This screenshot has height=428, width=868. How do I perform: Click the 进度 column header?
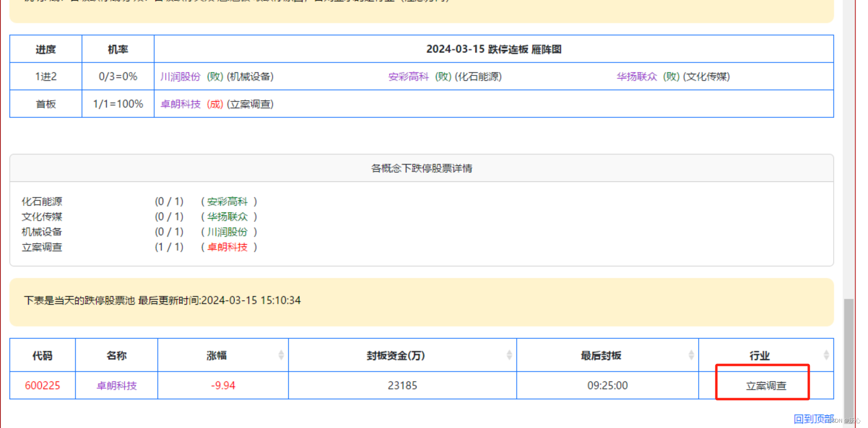[46, 49]
